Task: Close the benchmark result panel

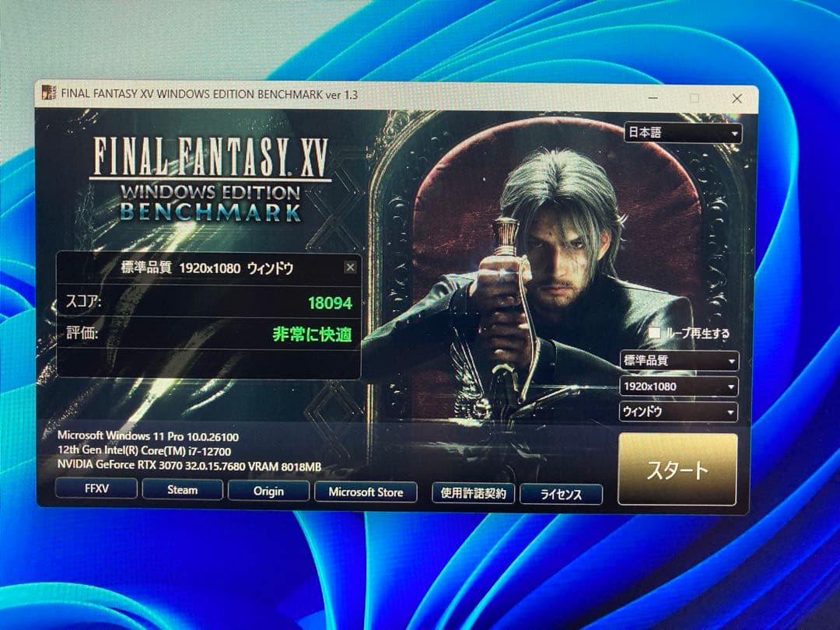Action: 350,268
